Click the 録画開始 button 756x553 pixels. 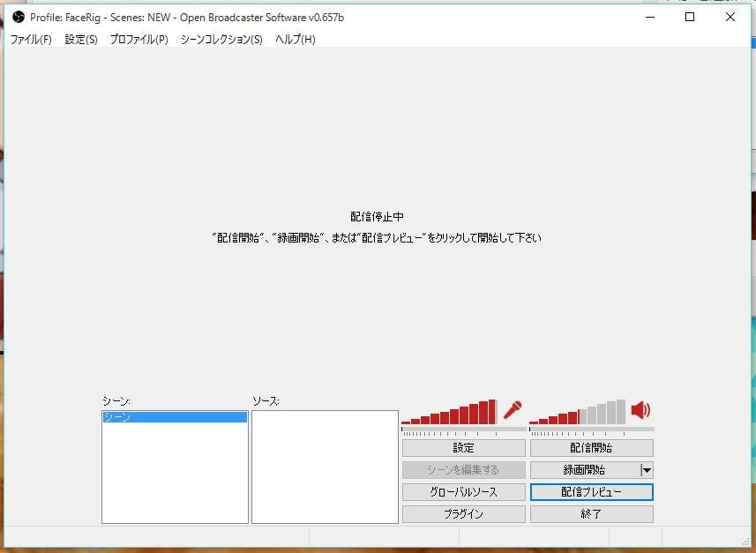tap(585, 470)
